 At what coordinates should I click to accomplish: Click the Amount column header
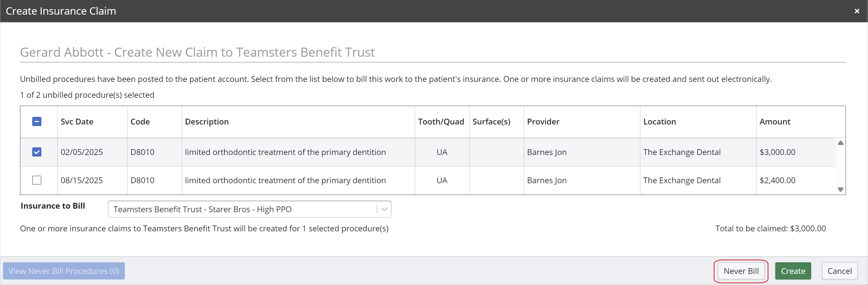point(775,122)
